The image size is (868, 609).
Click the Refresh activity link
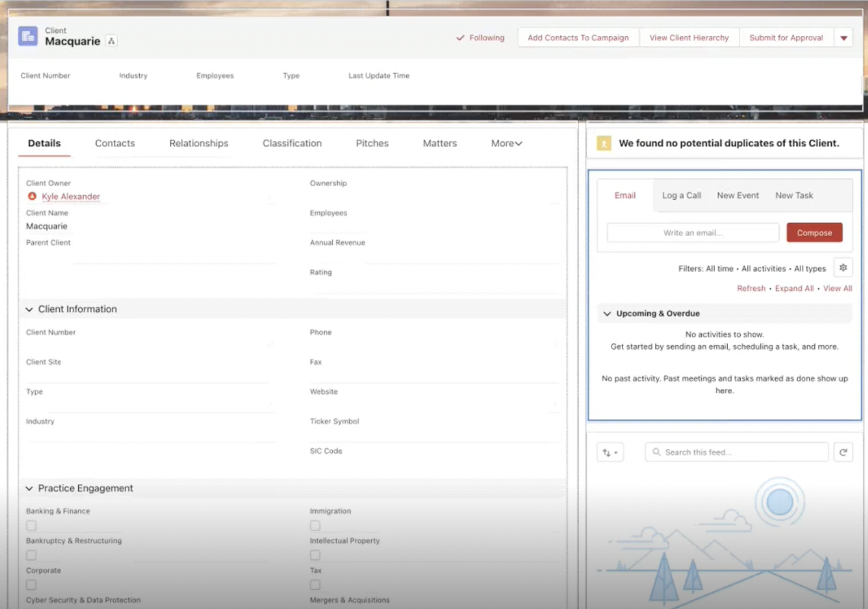[x=751, y=289]
